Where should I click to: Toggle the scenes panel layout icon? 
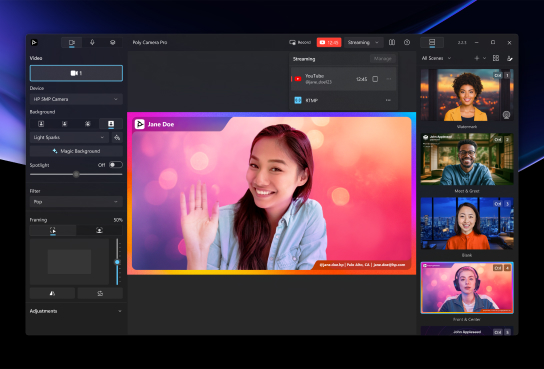(432, 42)
